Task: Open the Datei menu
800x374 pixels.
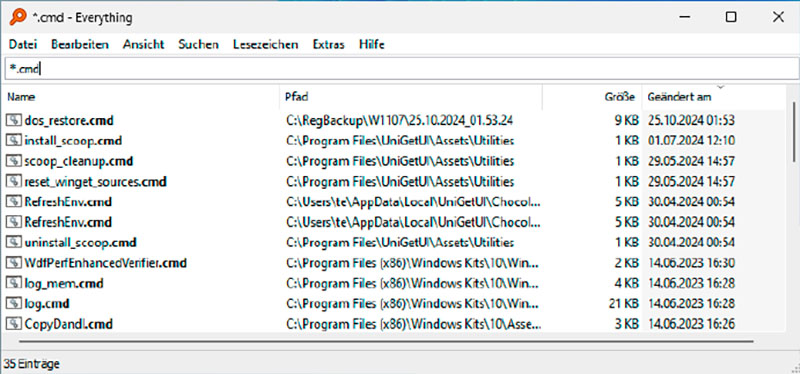Action: pos(23,44)
